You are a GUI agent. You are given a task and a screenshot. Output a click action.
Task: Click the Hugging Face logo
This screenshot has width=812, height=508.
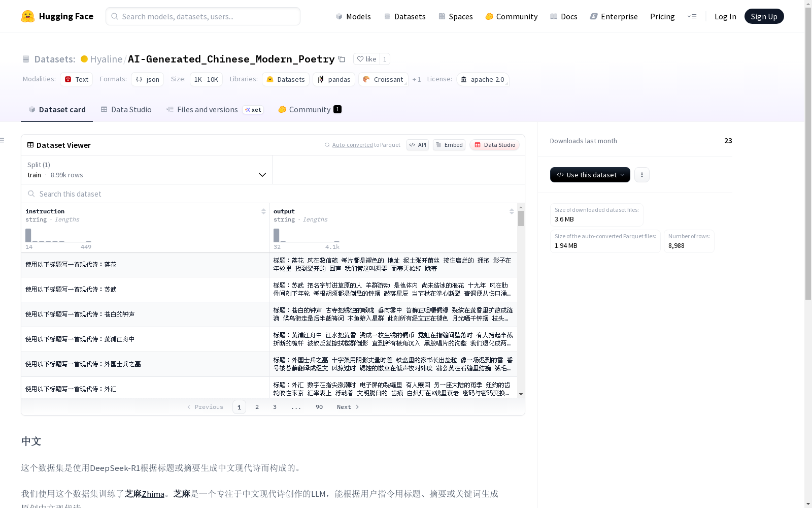pyautogui.click(x=57, y=16)
